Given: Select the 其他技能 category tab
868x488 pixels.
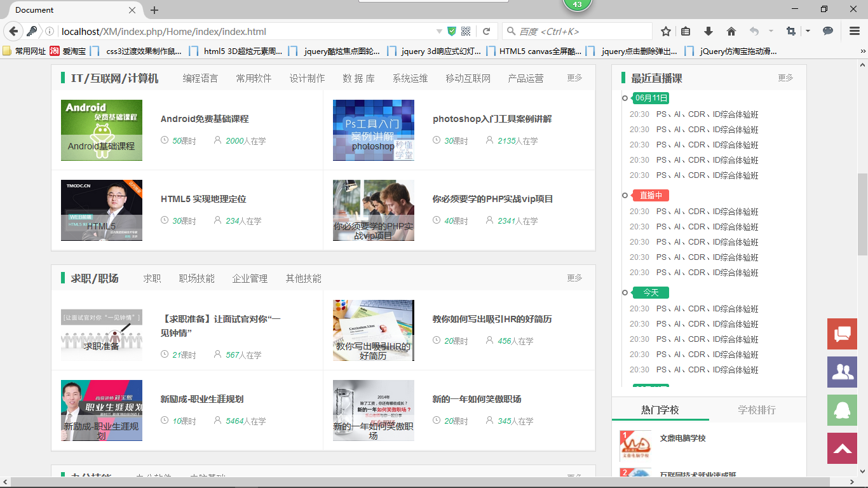Looking at the screenshot, I should click(303, 278).
